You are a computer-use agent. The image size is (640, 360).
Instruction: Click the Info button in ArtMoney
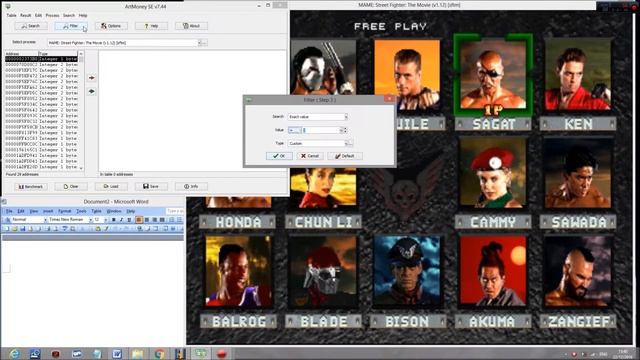(191, 187)
